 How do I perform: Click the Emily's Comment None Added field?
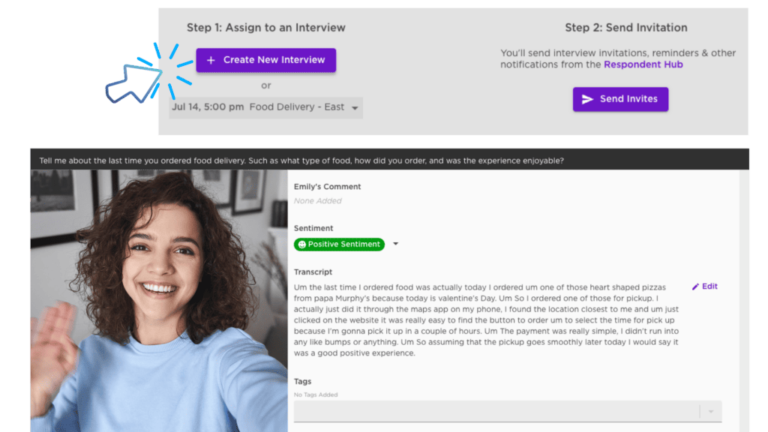pyautogui.click(x=318, y=201)
